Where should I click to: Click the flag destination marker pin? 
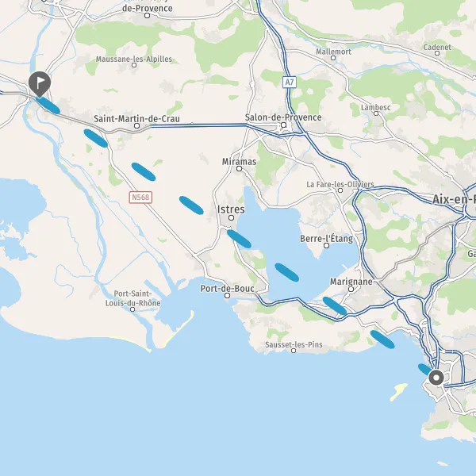(x=40, y=84)
